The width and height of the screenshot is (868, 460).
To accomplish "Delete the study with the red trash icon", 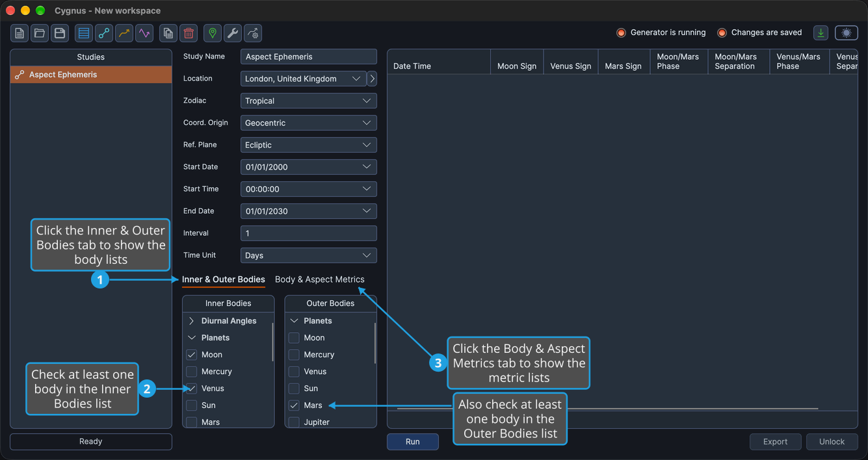I will click(x=189, y=33).
